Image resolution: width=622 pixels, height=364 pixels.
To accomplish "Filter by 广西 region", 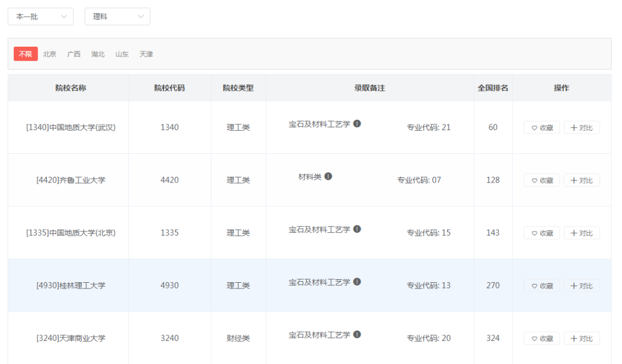I will [74, 54].
